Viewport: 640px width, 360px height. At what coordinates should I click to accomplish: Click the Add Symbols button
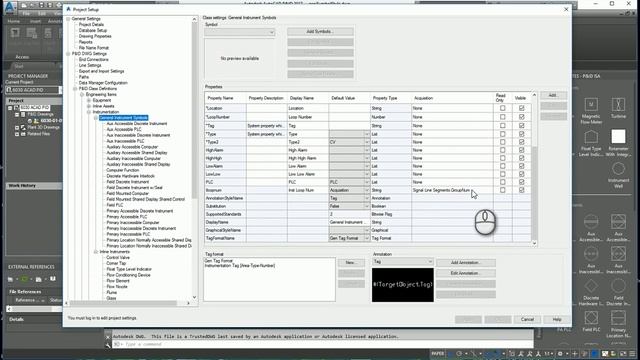pos(320,31)
